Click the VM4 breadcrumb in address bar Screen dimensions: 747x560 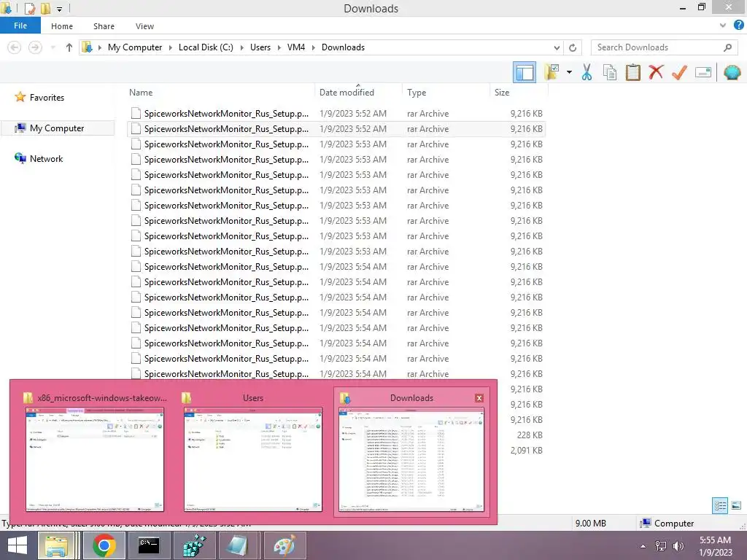click(x=296, y=47)
